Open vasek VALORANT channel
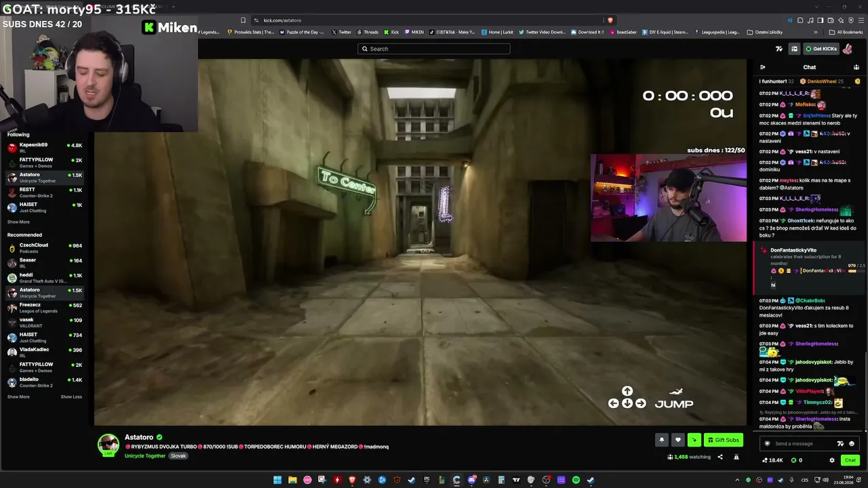Viewport: 868px width, 488px height. click(45, 322)
